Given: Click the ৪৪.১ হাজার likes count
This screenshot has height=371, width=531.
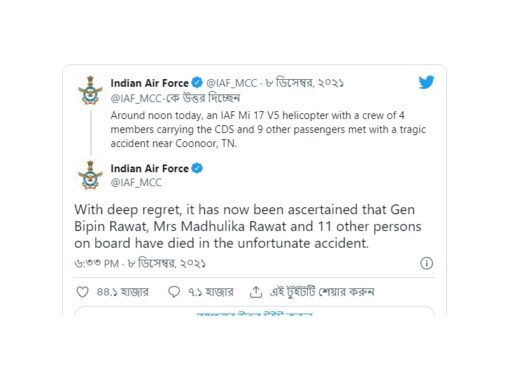Looking at the screenshot, I should pos(123,292).
